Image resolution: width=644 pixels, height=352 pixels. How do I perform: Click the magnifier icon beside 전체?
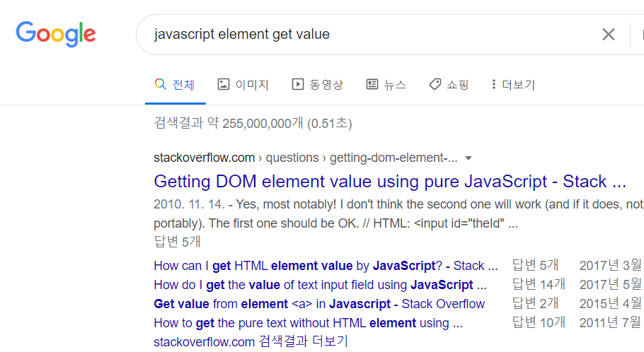pyautogui.click(x=160, y=84)
